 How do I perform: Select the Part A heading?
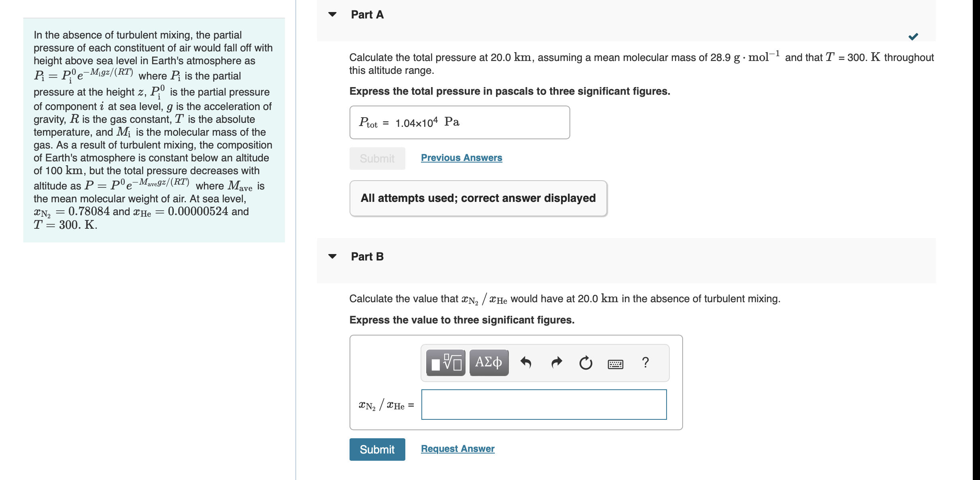pyautogui.click(x=366, y=14)
